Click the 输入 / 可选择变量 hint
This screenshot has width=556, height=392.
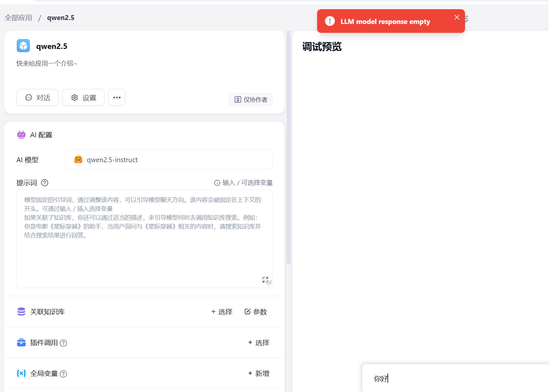pyautogui.click(x=243, y=183)
